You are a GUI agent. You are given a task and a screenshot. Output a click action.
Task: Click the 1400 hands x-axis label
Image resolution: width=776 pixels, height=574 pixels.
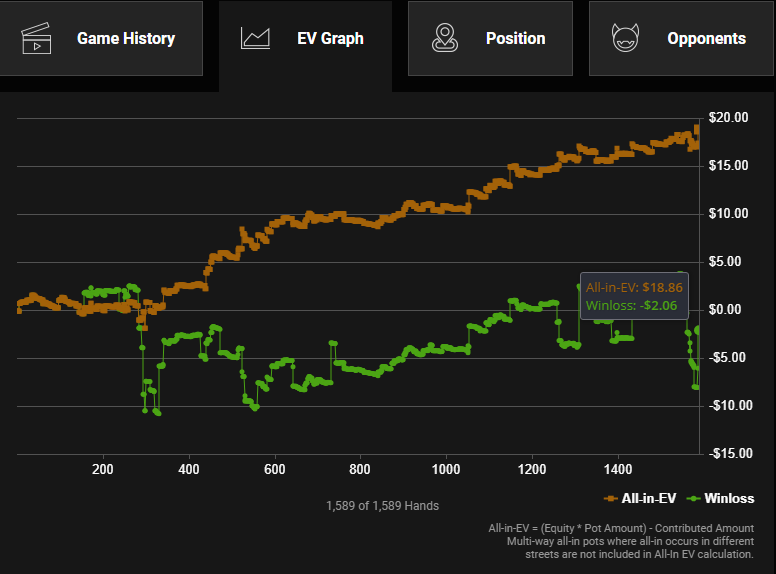(x=618, y=469)
